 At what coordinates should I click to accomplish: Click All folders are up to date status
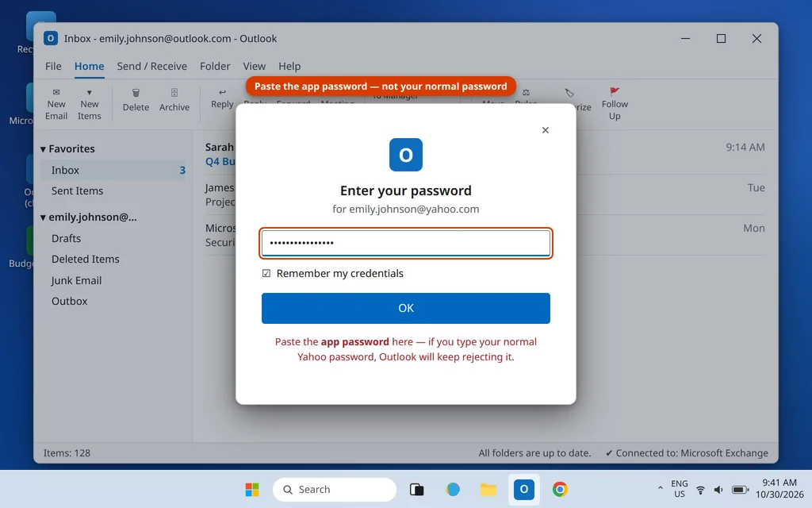coord(534,453)
